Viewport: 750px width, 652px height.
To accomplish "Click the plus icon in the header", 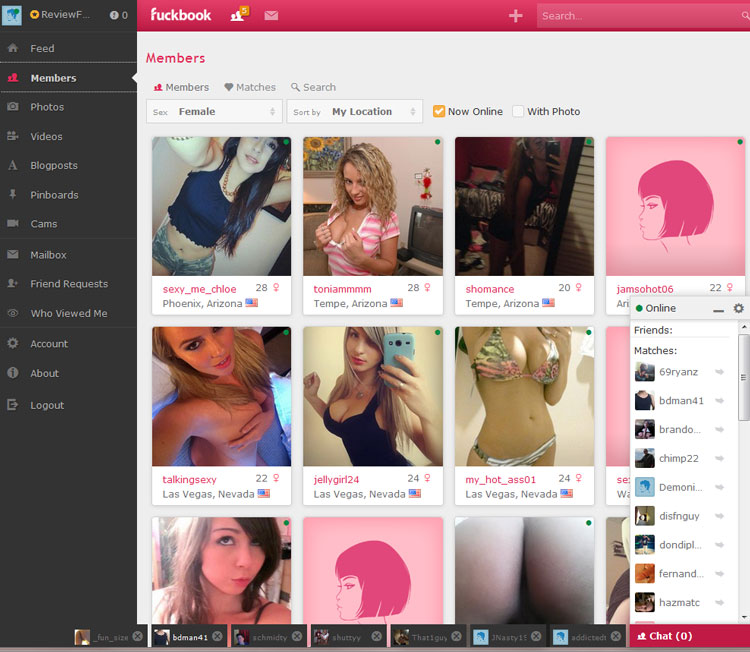I will [515, 16].
